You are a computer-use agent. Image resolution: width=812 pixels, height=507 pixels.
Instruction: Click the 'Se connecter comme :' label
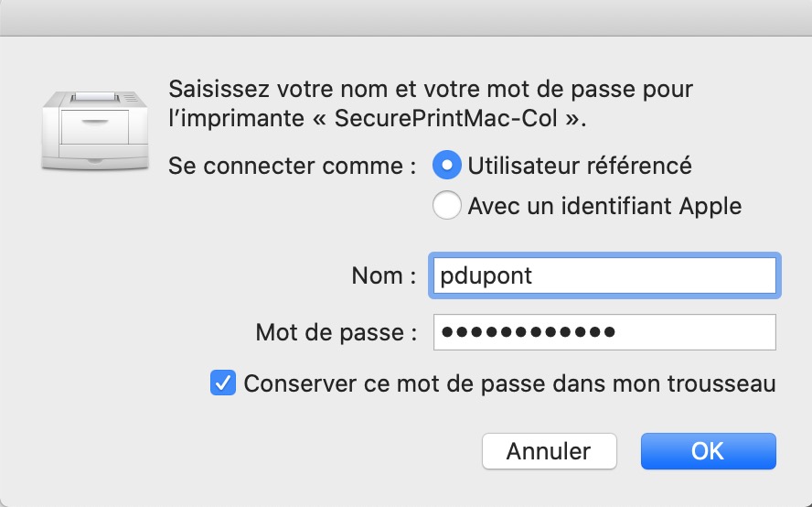click(293, 166)
